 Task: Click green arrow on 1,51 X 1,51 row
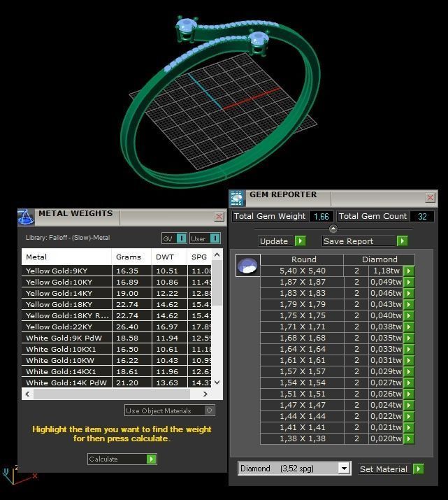[409, 394]
